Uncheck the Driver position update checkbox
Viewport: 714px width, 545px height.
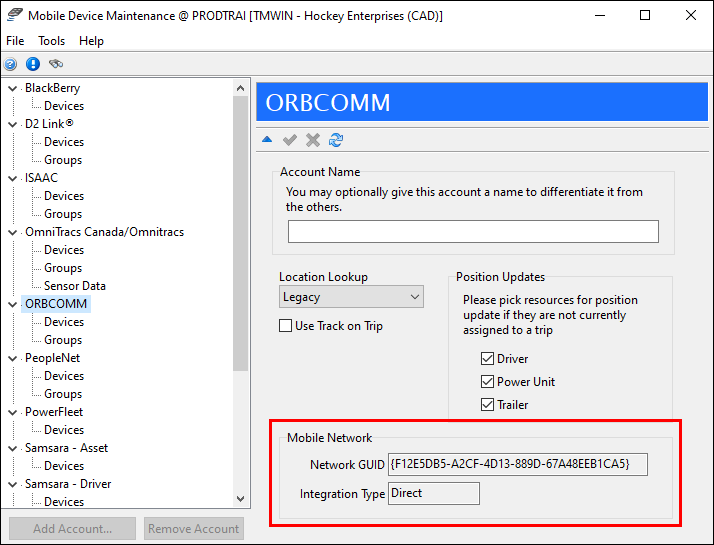487,359
